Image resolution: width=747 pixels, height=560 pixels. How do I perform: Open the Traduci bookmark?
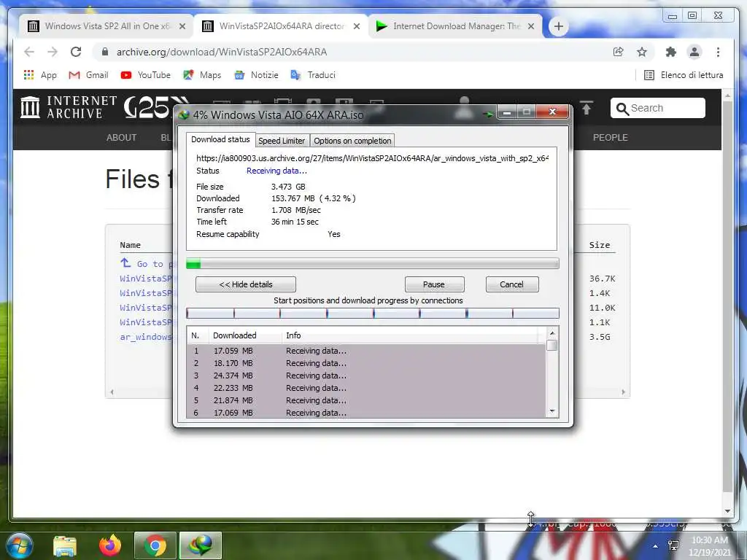(313, 75)
